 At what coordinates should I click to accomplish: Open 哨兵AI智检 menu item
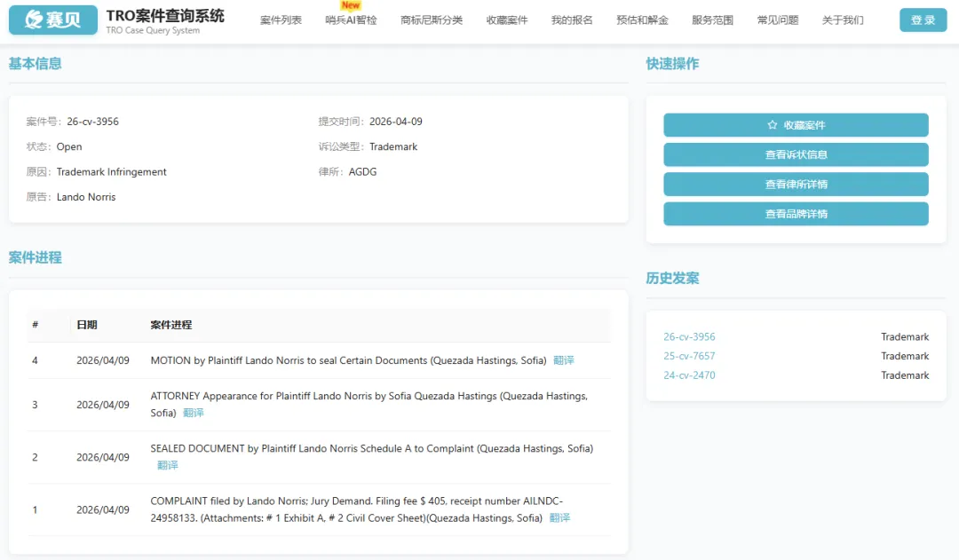coord(351,20)
